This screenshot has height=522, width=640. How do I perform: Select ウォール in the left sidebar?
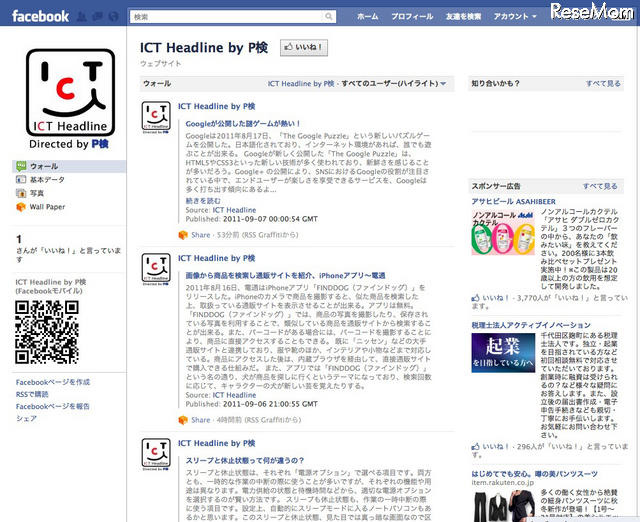44,166
